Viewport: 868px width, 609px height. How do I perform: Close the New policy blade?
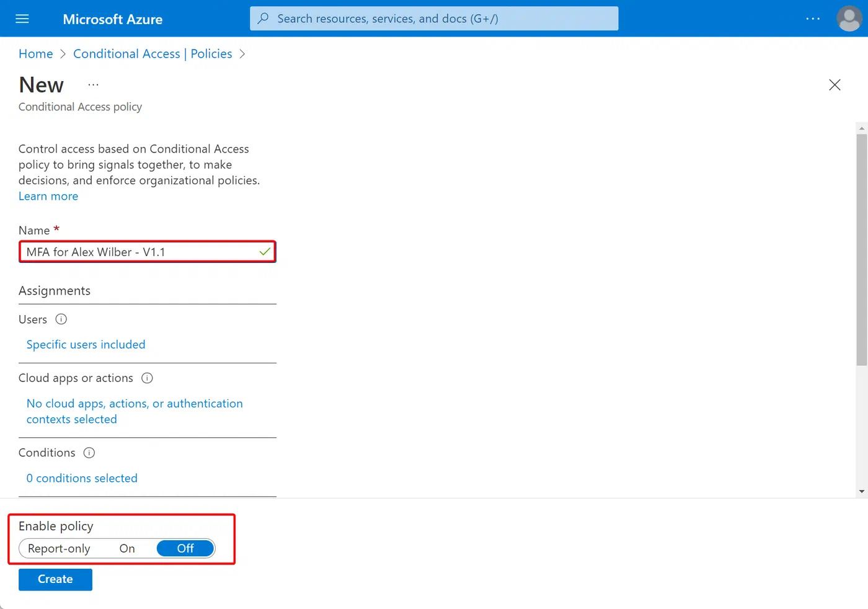835,85
